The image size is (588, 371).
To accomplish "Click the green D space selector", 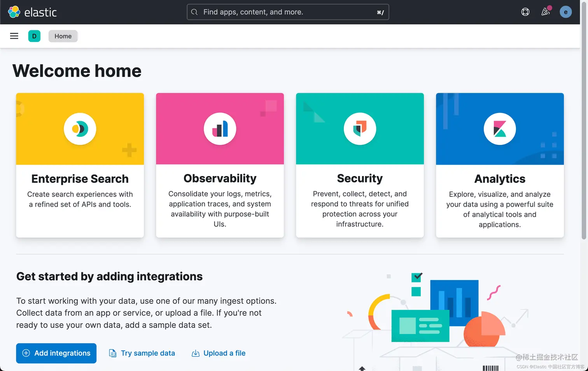I will pyautogui.click(x=34, y=36).
